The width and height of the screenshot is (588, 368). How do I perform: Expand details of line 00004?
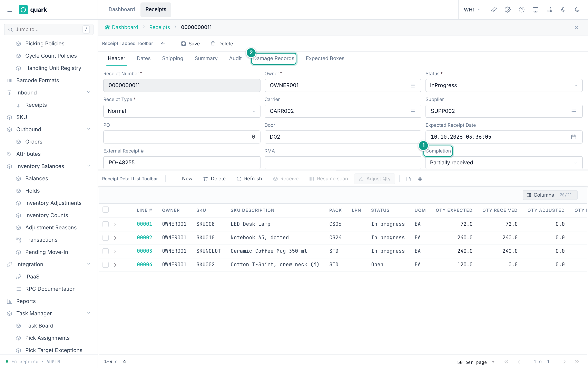click(115, 265)
